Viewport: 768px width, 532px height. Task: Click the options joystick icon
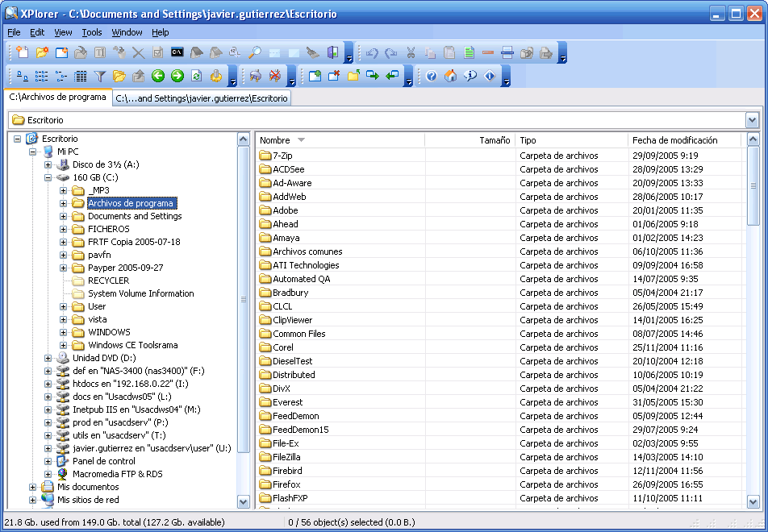pos(216,76)
